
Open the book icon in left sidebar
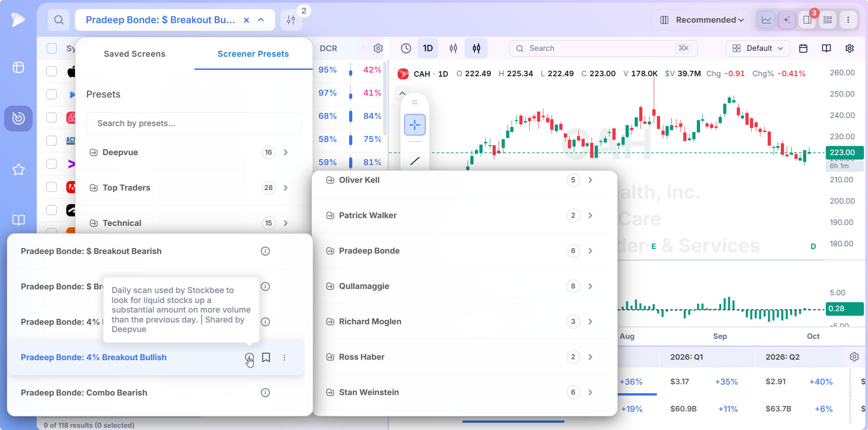pyautogui.click(x=18, y=220)
